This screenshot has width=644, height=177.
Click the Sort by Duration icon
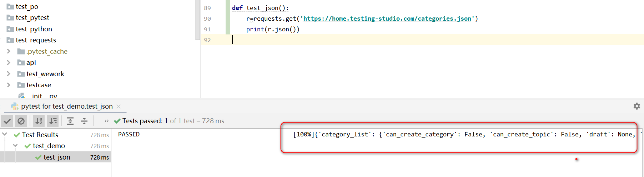coord(52,121)
